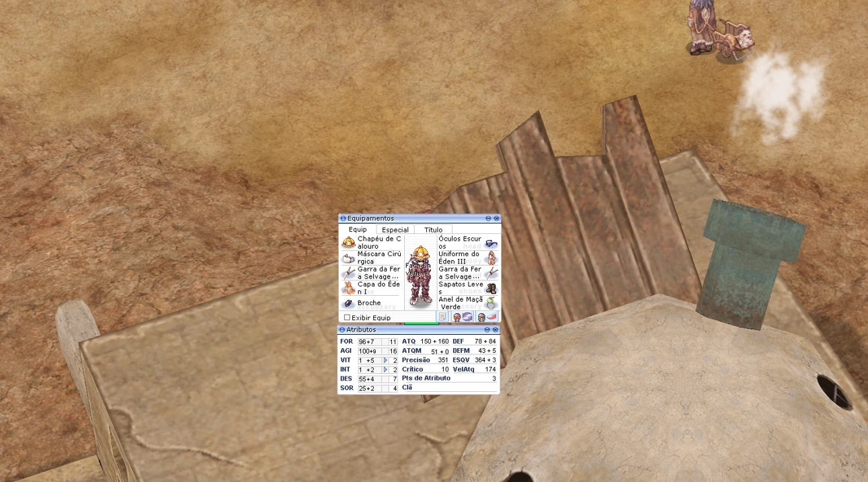Click the Capa do Éden I icon
Viewport: 868px width, 482px height.
click(348, 288)
